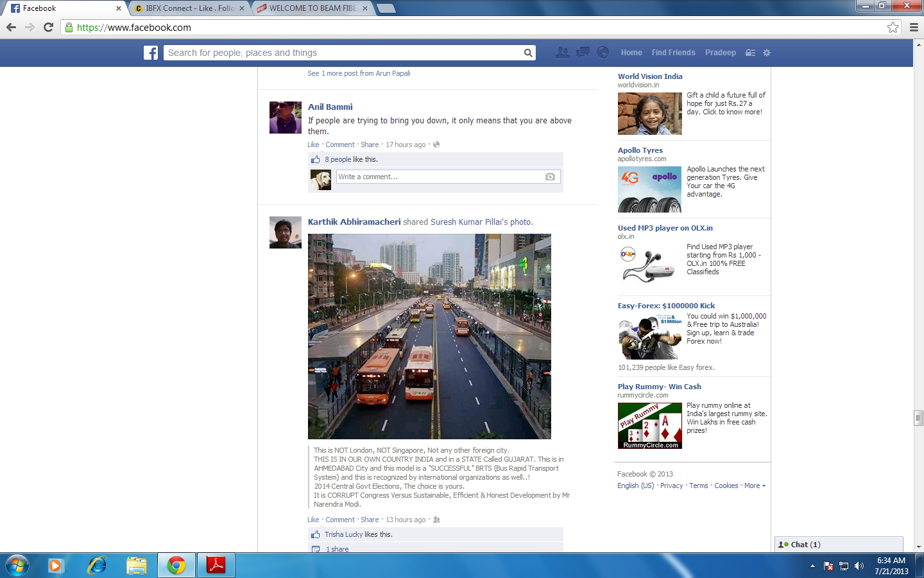Open the notifications globe icon

[x=603, y=53]
